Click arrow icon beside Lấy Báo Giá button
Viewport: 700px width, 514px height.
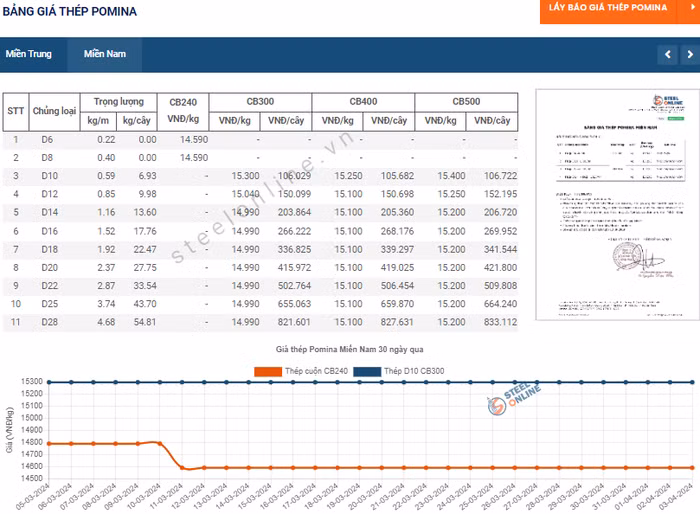[689, 8]
